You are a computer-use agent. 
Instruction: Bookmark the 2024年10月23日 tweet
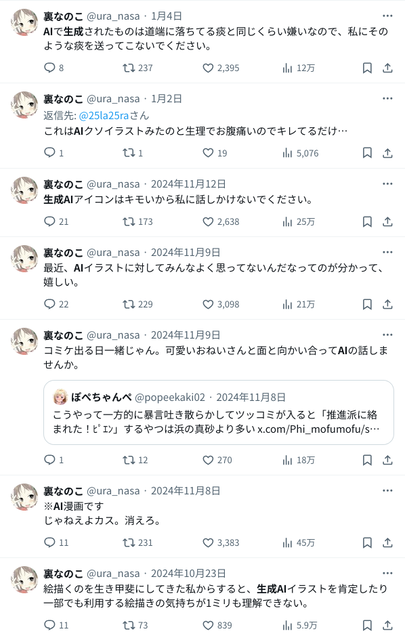coord(367,625)
